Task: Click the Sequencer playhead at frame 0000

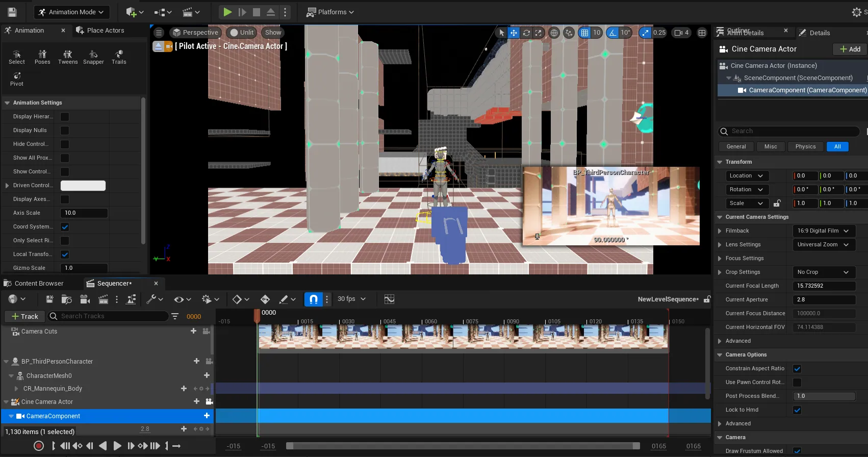Action: pyautogui.click(x=257, y=316)
